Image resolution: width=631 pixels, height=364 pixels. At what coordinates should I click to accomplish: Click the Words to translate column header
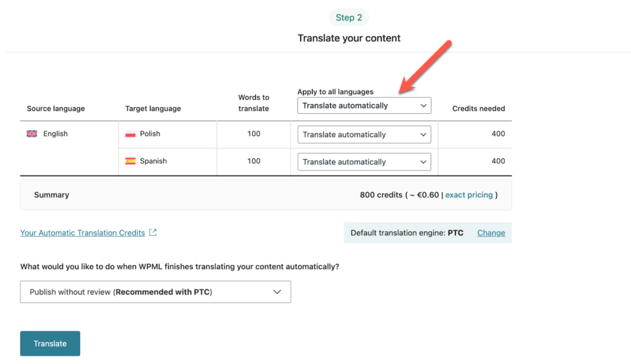tap(254, 103)
